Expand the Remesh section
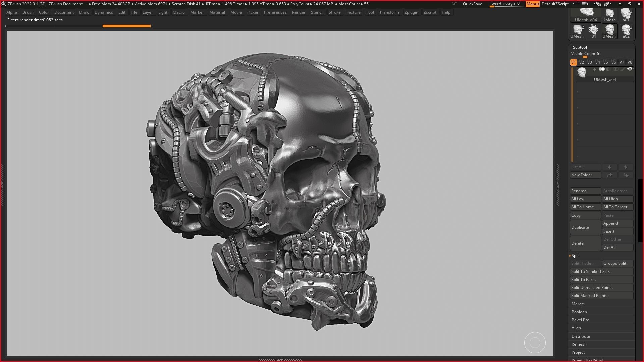This screenshot has width=644, height=362. pos(579,344)
